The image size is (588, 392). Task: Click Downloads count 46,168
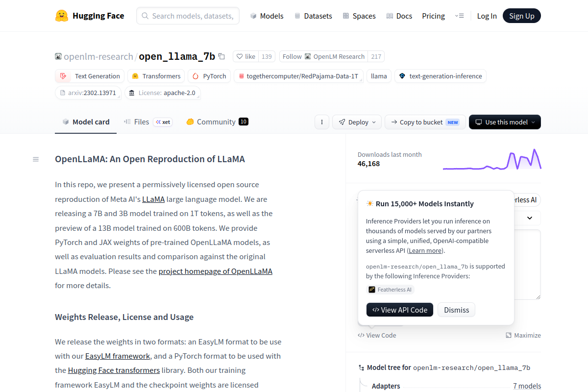[x=368, y=164]
